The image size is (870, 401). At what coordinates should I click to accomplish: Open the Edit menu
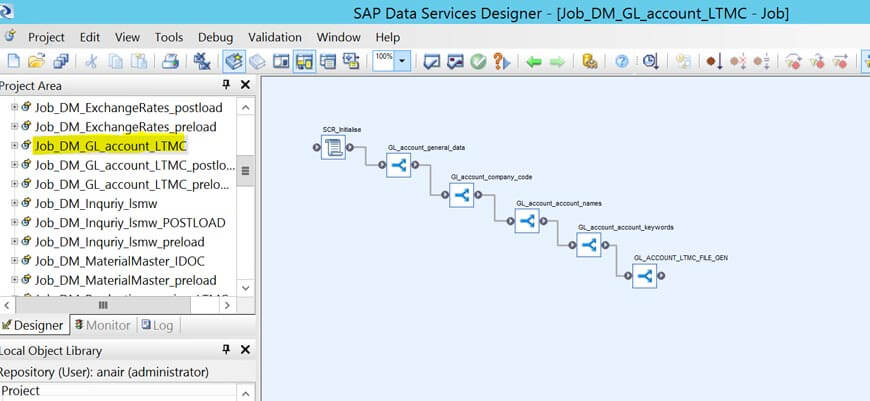(x=90, y=37)
